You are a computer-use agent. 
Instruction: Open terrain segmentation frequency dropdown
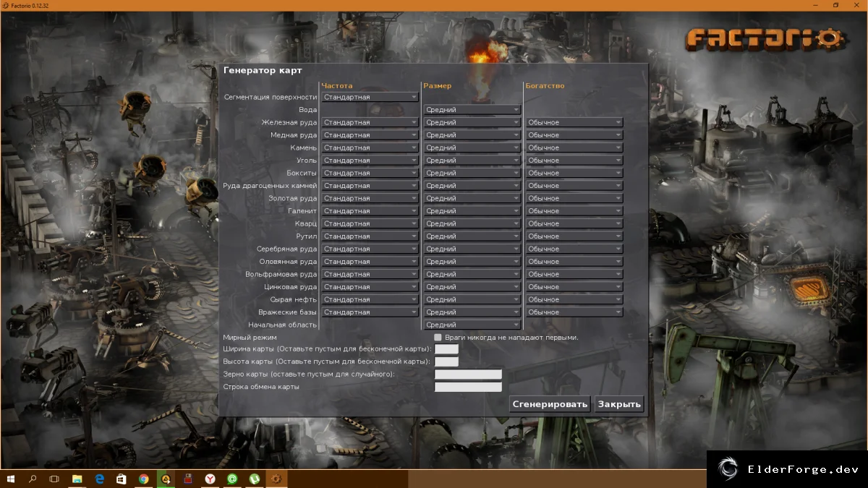click(370, 97)
